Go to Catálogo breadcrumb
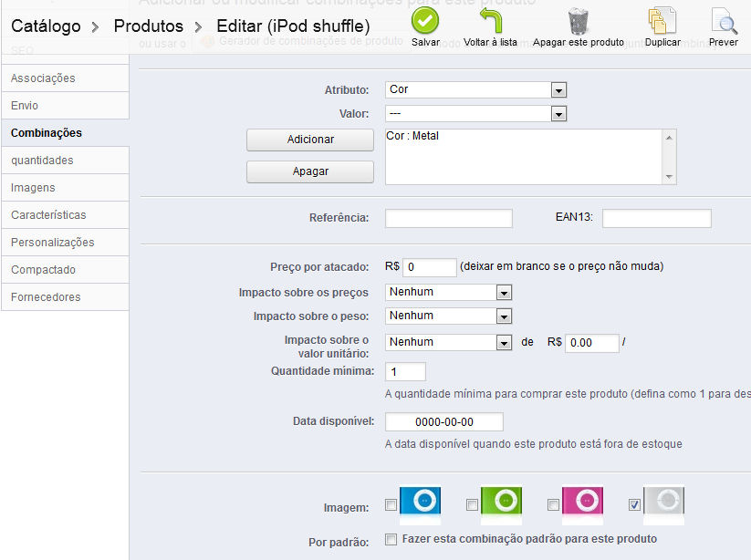The image size is (751, 560). click(x=46, y=26)
